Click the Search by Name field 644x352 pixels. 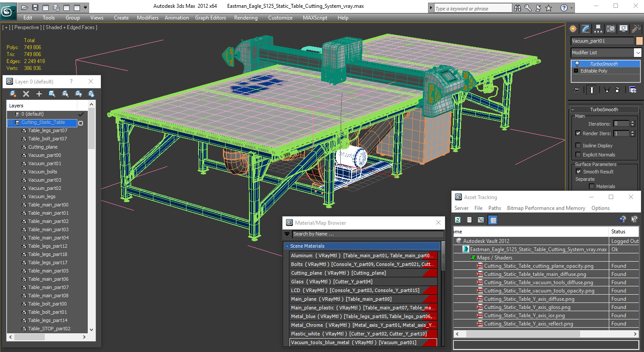tap(368, 234)
